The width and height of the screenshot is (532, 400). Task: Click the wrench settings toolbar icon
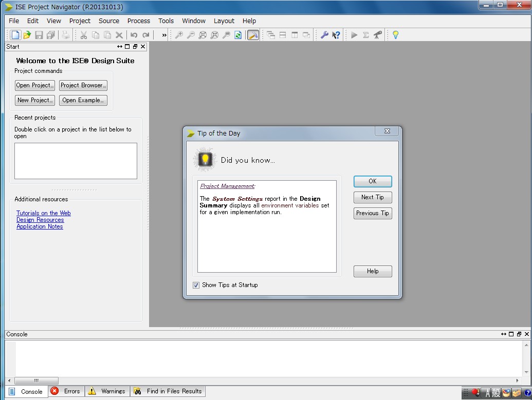click(x=324, y=35)
